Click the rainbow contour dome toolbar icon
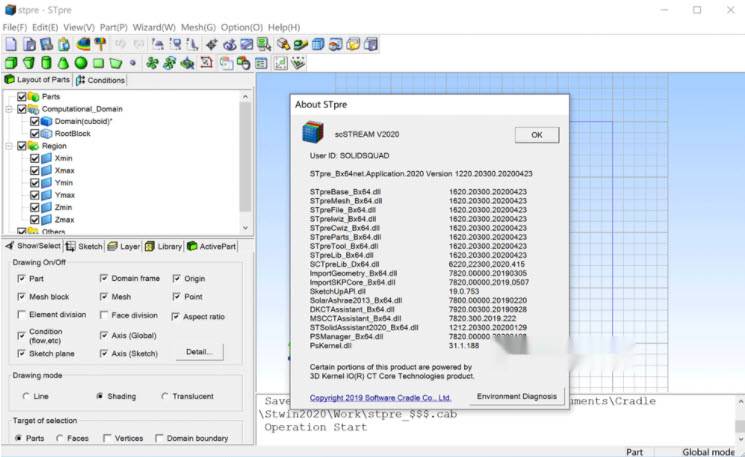This screenshot has width=745, height=457. click(83, 44)
